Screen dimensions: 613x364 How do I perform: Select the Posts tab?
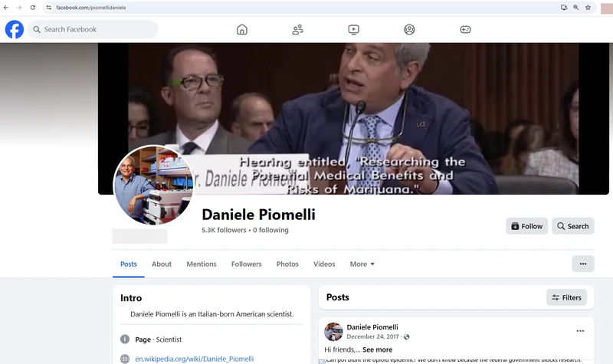pos(129,264)
